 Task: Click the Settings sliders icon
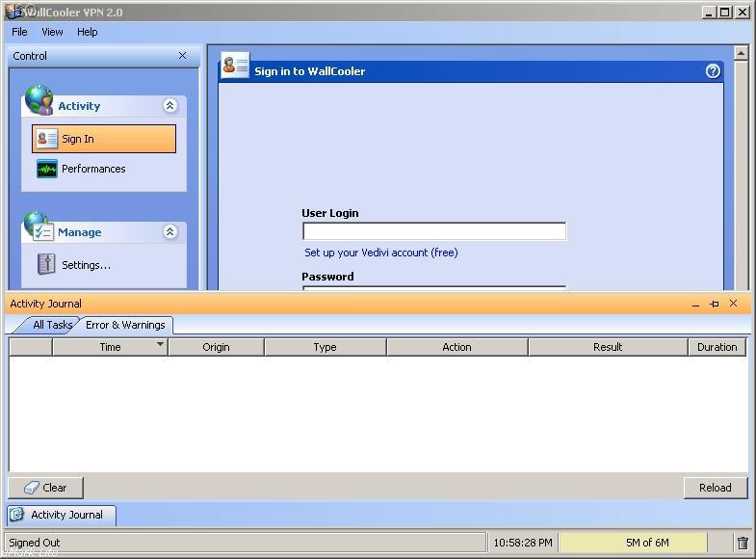pos(46,264)
